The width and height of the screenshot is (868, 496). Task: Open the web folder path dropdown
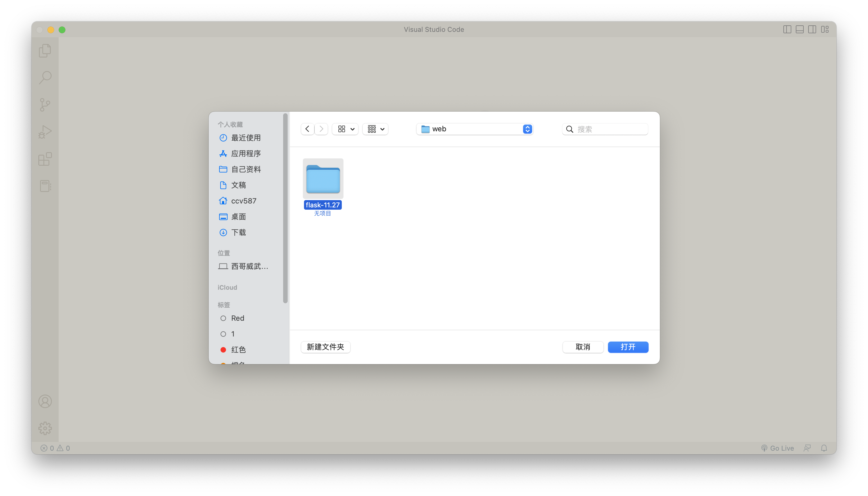(x=474, y=129)
